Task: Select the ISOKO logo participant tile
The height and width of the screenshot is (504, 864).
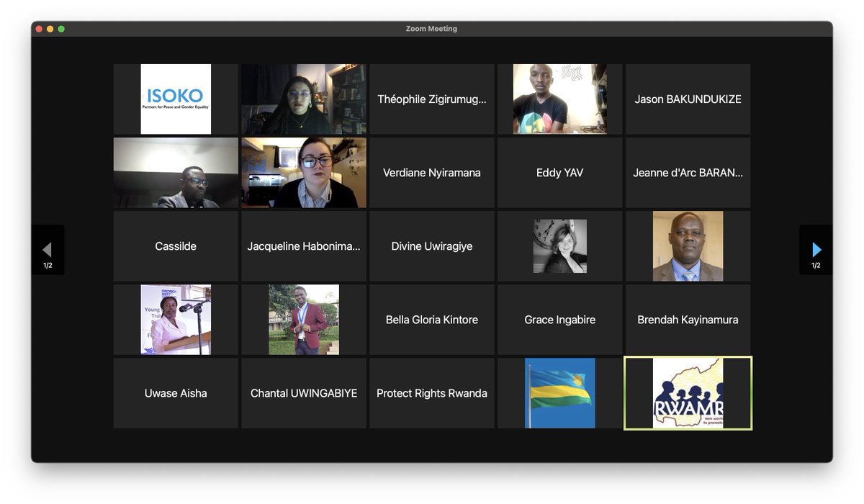Action: click(x=176, y=99)
